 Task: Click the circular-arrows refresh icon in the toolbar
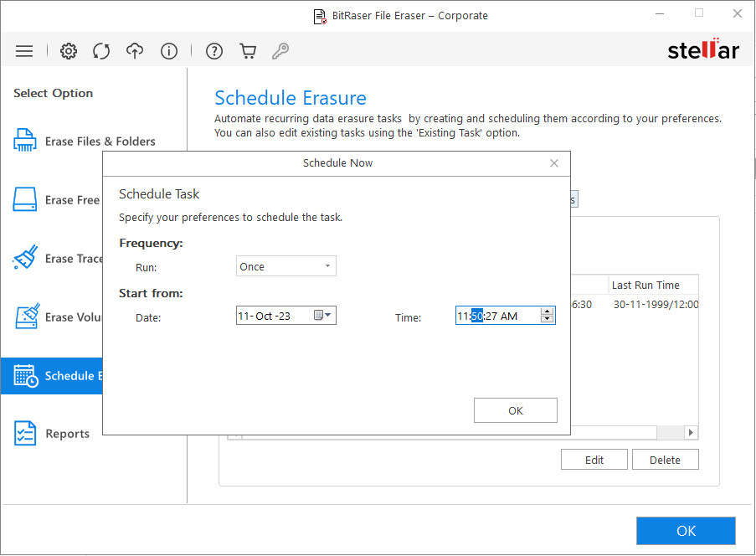[101, 51]
